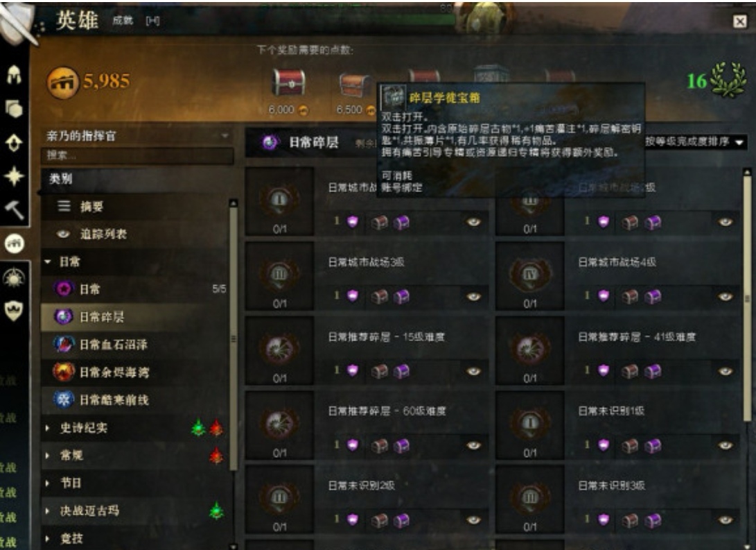Click the four-point star icon in sidebar
756x550 pixels.
pyautogui.click(x=14, y=176)
